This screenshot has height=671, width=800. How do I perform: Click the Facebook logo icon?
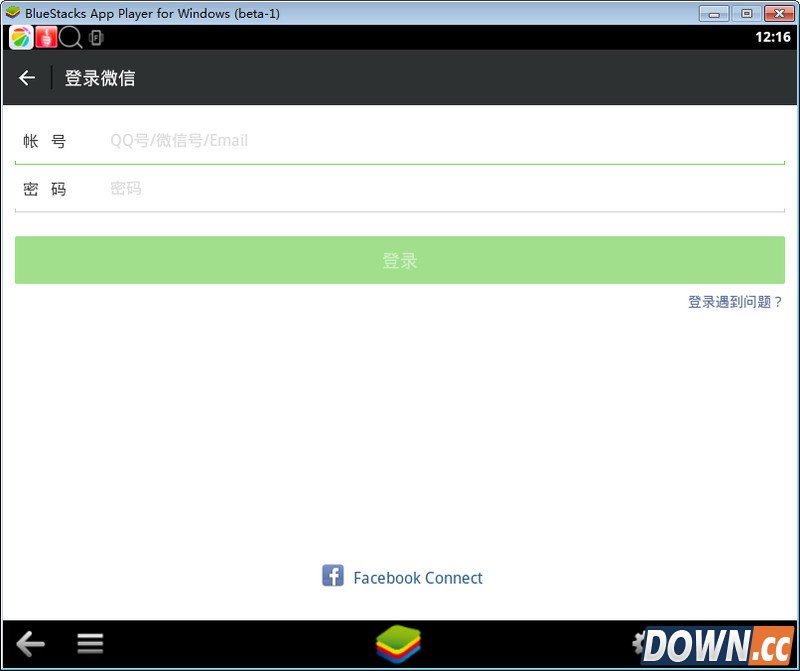[333, 577]
